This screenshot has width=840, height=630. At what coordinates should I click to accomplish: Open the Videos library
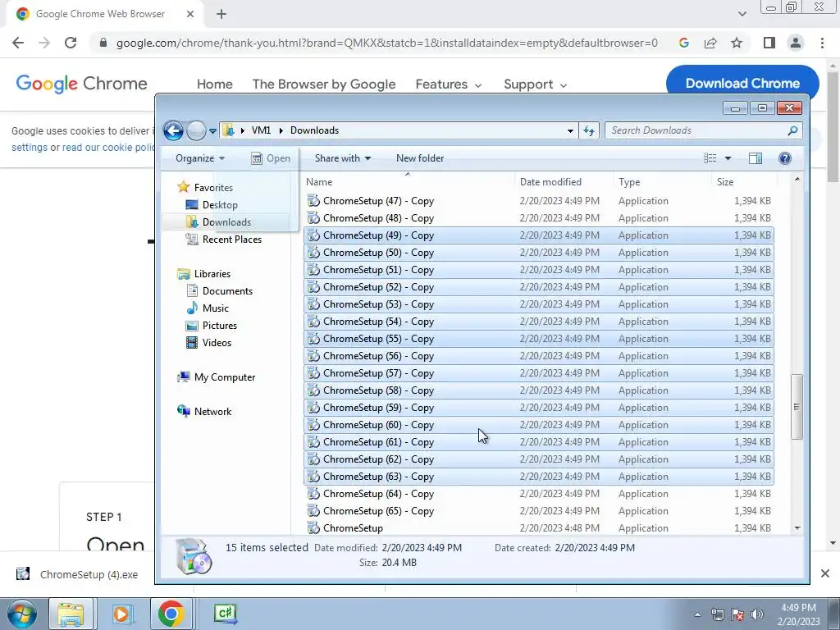(x=217, y=343)
